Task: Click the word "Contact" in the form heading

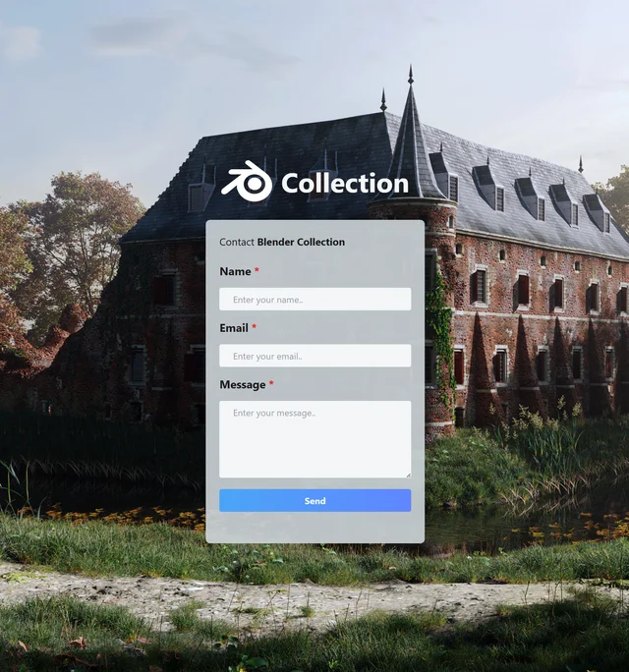Action: (x=237, y=242)
